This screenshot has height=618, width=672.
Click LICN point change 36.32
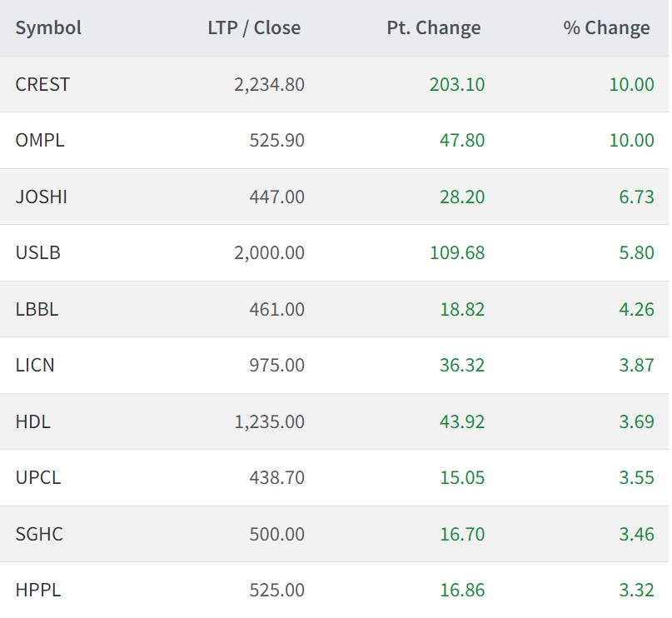(x=462, y=365)
